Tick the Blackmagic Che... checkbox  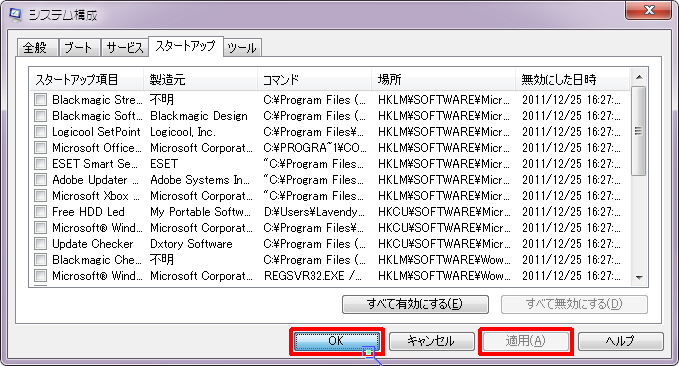pyautogui.click(x=41, y=260)
